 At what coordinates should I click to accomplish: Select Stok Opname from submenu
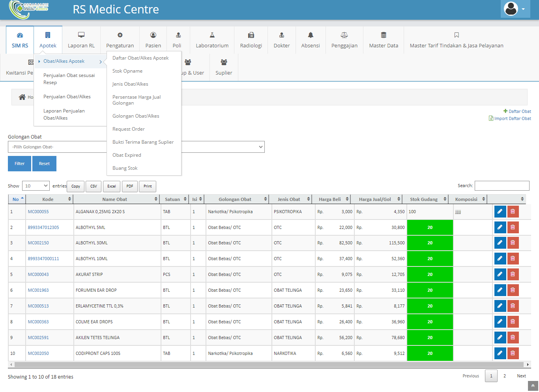(x=127, y=71)
